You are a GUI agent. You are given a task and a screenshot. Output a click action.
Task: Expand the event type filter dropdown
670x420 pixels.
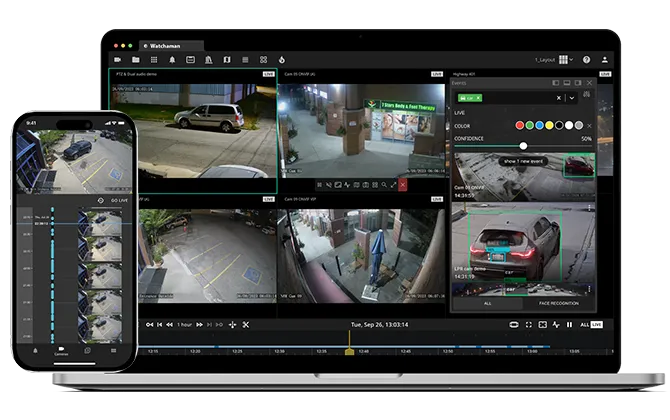(x=571, y=98)
